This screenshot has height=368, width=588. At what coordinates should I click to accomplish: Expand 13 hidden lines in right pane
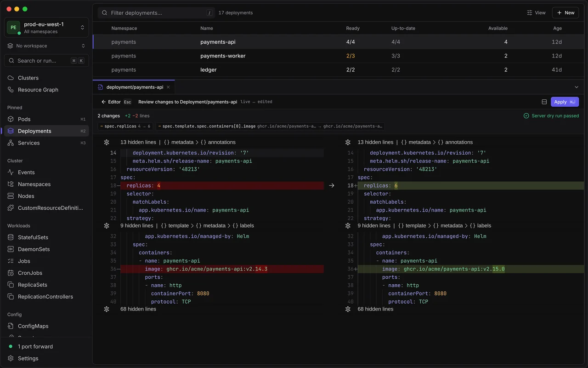(x=348, y=143)
